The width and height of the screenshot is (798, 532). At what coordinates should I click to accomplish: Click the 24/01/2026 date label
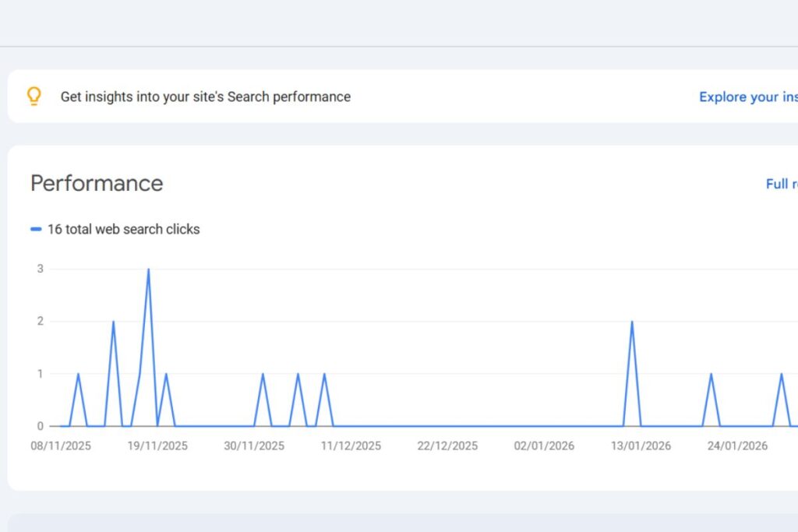737,446
